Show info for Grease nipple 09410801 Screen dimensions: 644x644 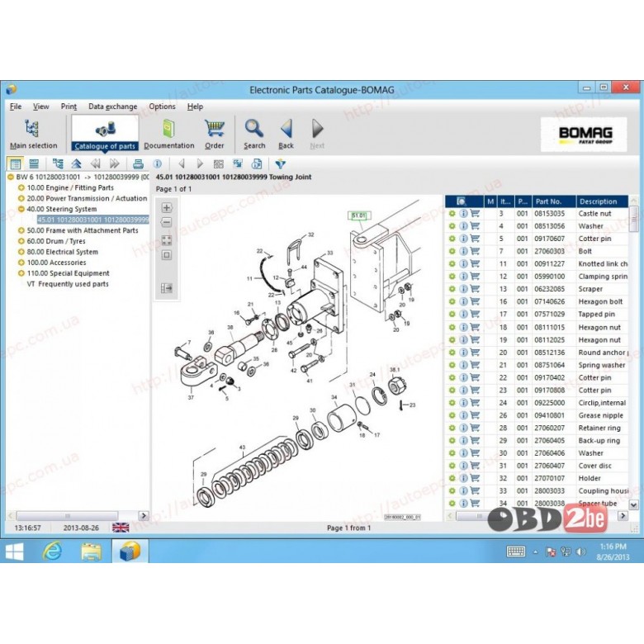(x=463, y=415)
